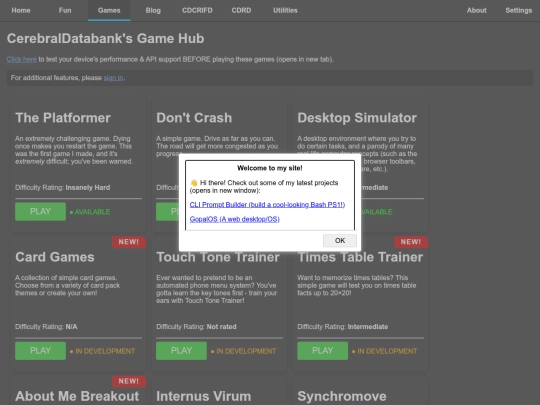Open the Utilities tab
The width and height of the screenshot is (540, 405).
click(285, 10)
